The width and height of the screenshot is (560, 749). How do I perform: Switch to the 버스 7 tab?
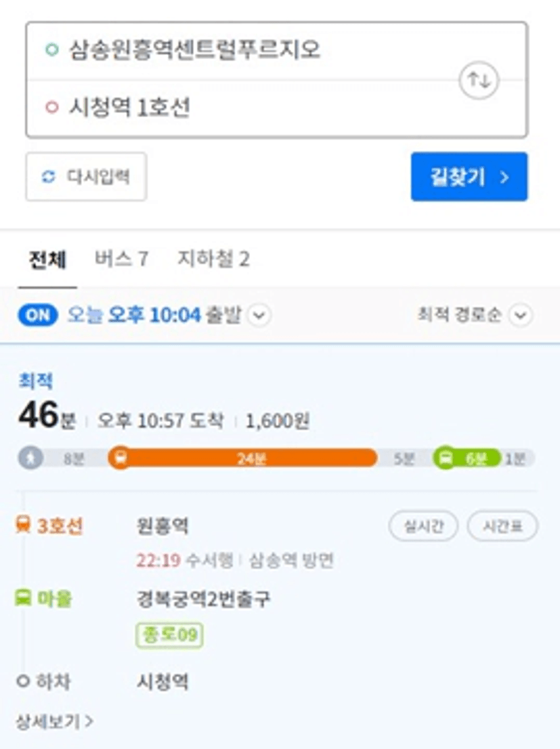pyautogui.click(x=121, y=259)
